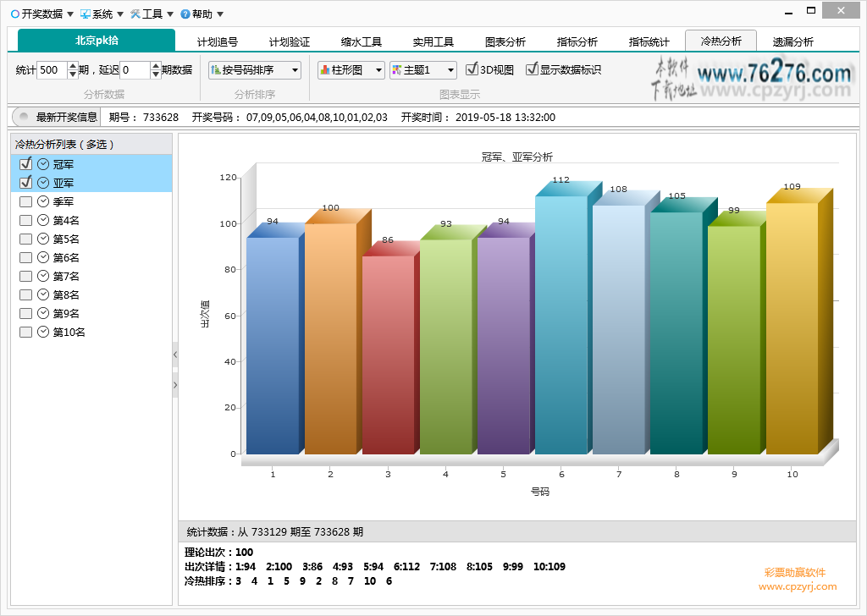Click the red bar for number 3

point(388,355)
